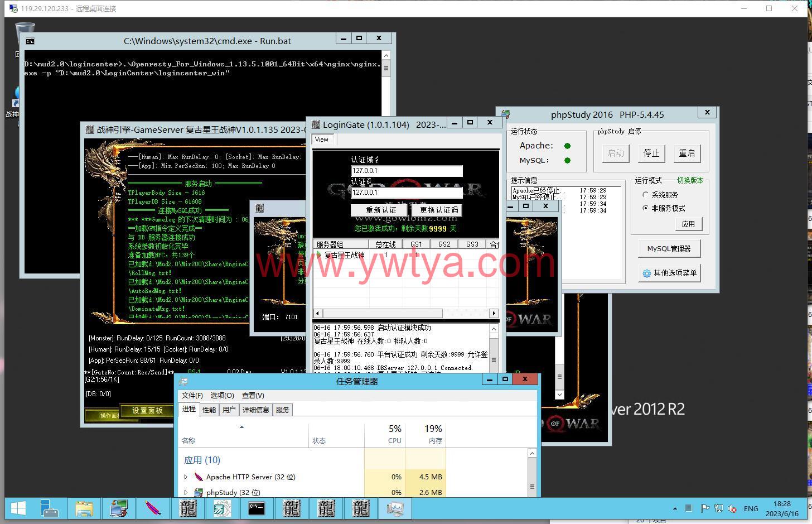Open File Explorer from the taskbar
Image resolution: width=812 pixels, height=524 pixels.
coord(84,508)
